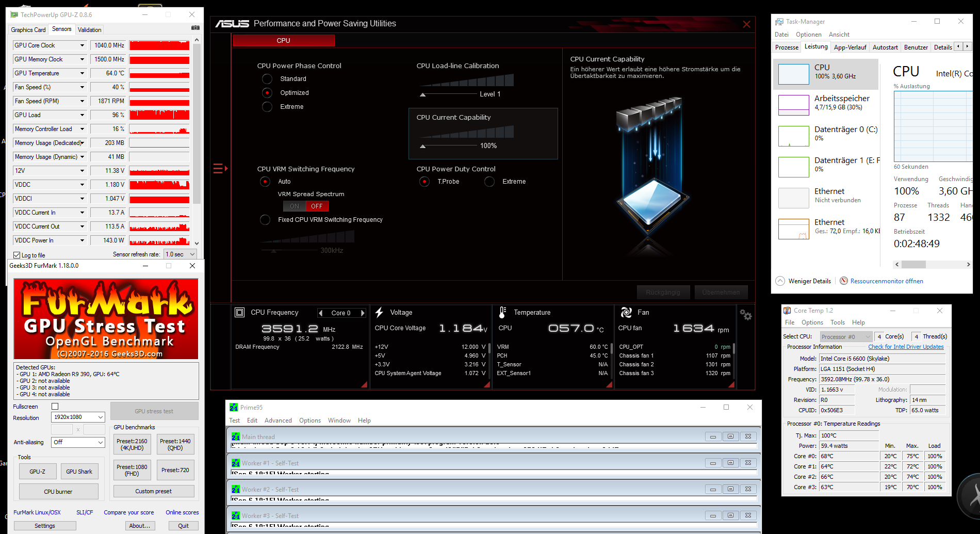The height and width of the screenshot is (534, 980).
Task: Toggle the Log to file checkbox
Action: 17,255
